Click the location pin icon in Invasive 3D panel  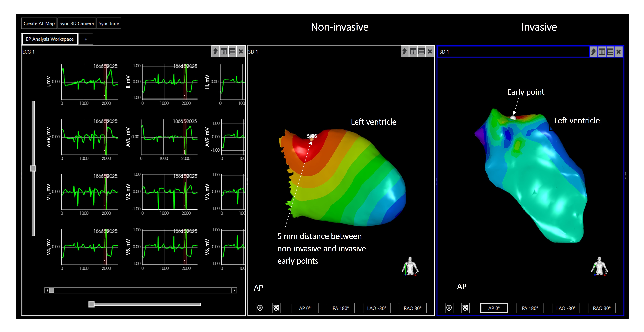449,308
